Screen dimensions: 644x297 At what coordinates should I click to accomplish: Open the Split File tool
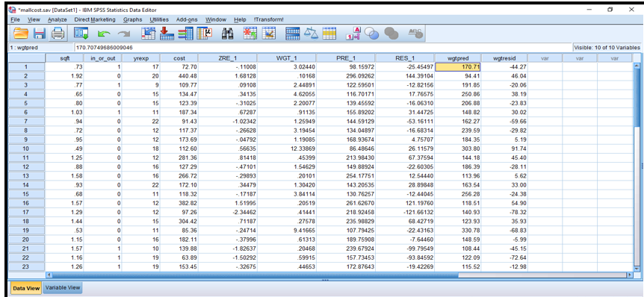(x=292, y=34)
